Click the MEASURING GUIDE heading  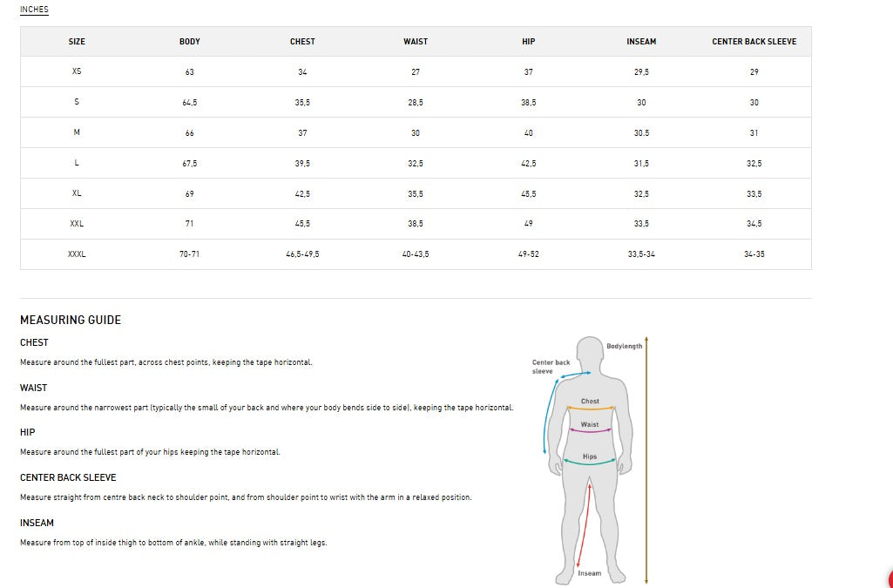pos(71,320)
